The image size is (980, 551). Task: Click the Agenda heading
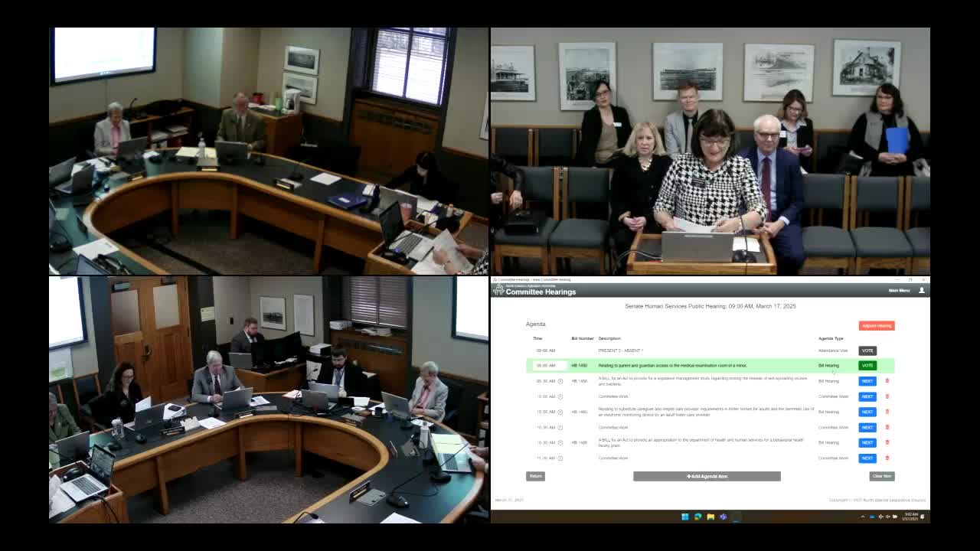[536, 324]
